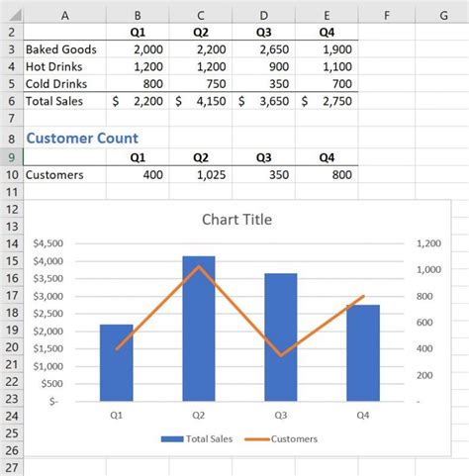The image size is (469, 476).
Task: Select the Customer Count heading
Action: 82,138
